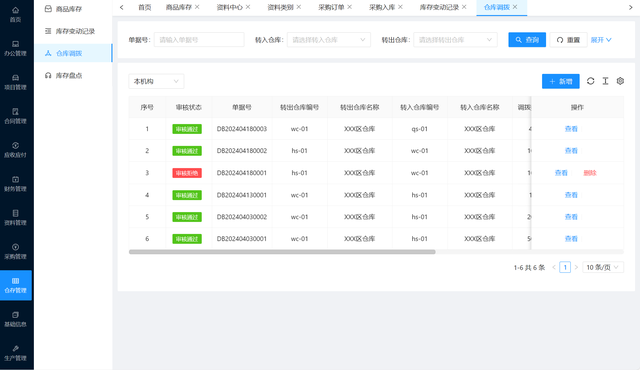Screen dimensions: 640x370
Task: Switch to the 资料类别 tab
Action: point(280,7)
